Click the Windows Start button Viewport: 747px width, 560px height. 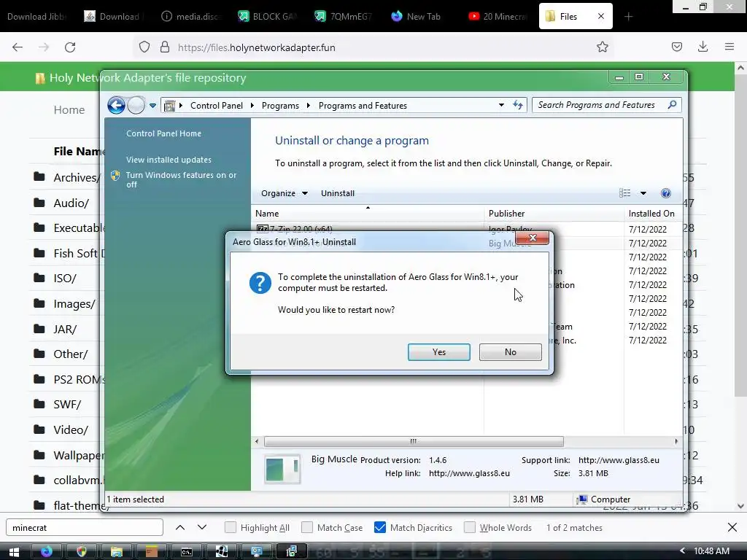tap(14, 552)
